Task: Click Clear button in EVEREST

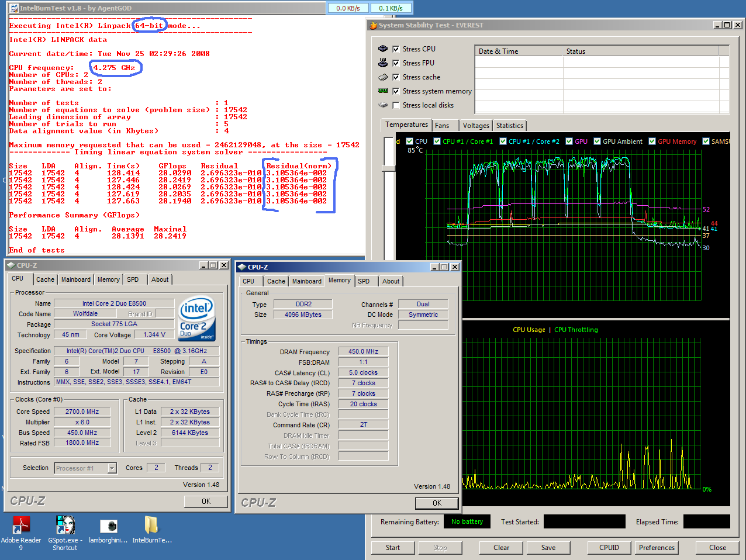Action: click(x=502, y=548)
